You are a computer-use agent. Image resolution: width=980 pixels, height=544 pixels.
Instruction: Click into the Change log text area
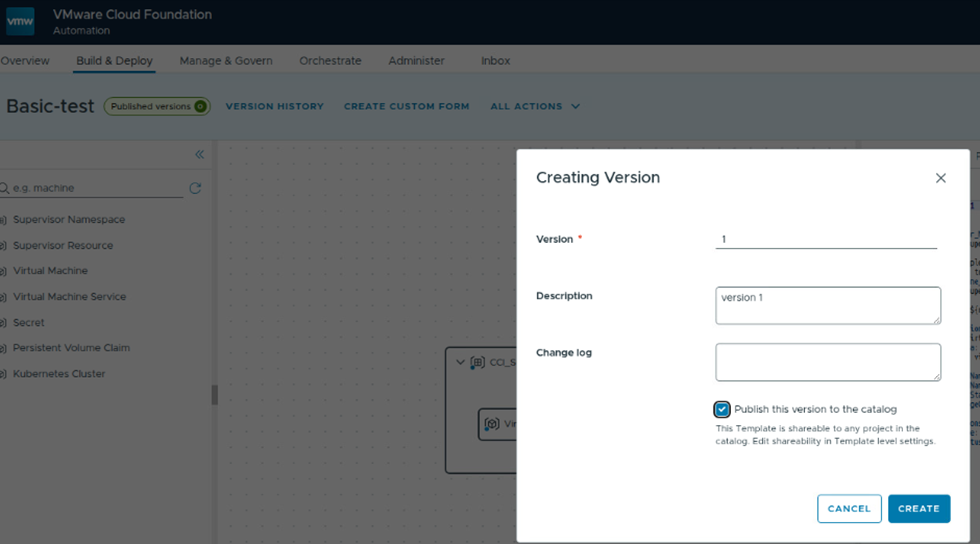[827, 362]
